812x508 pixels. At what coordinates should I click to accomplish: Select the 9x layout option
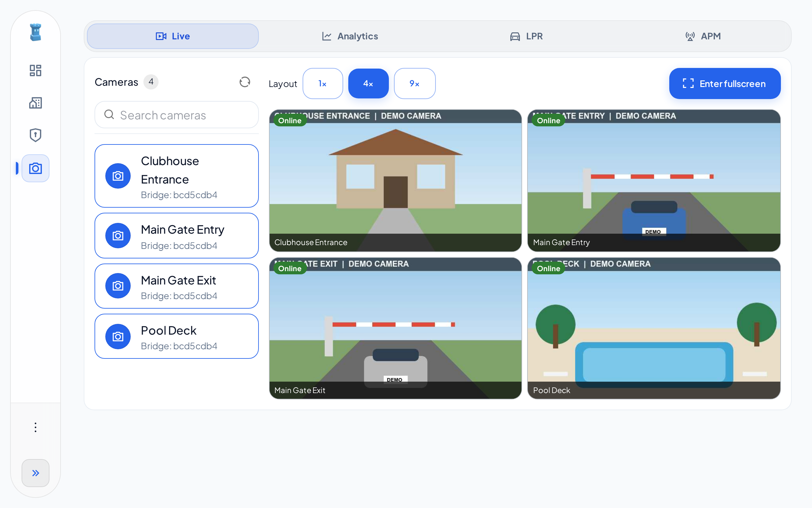point(414,83)
